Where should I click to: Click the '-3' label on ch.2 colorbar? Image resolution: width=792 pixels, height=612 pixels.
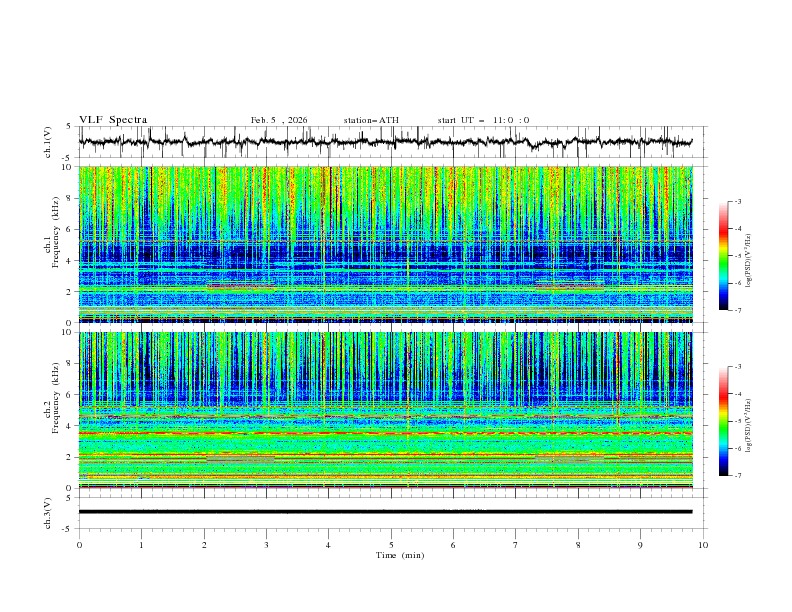click(738, 367)
